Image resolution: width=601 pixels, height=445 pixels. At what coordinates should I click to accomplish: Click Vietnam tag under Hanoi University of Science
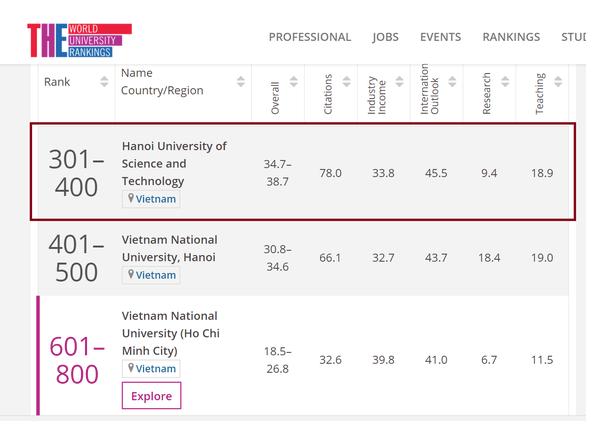click(151, 199)
